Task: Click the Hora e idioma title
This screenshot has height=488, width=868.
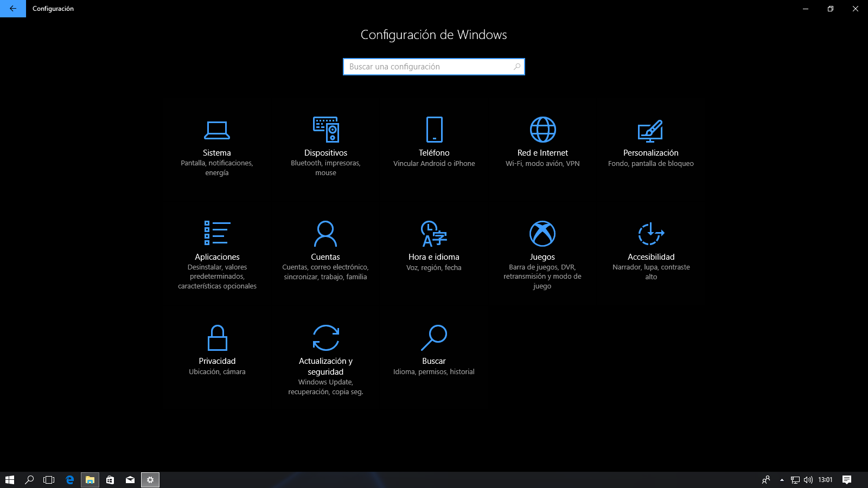Action: [434, 257]
